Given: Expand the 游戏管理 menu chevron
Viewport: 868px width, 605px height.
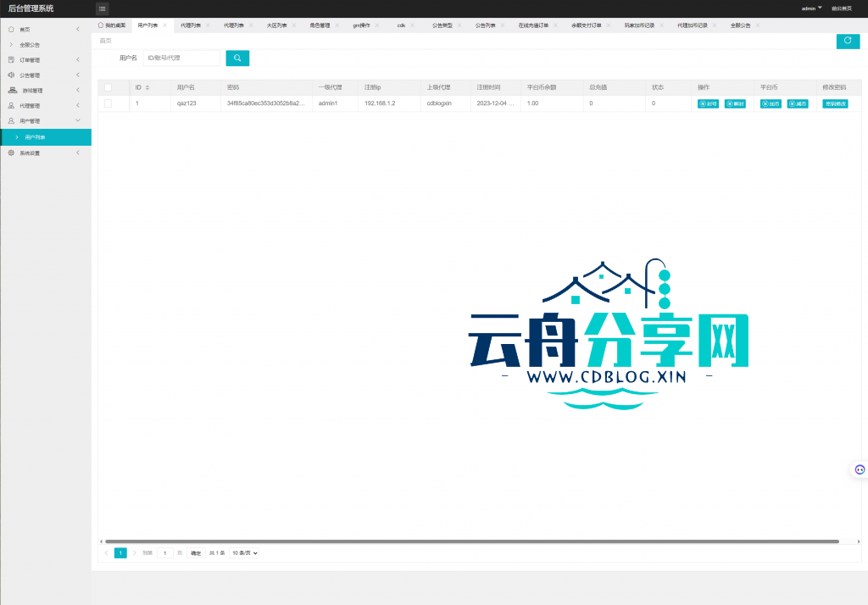Looking at the screenshot, I should 78,90.
